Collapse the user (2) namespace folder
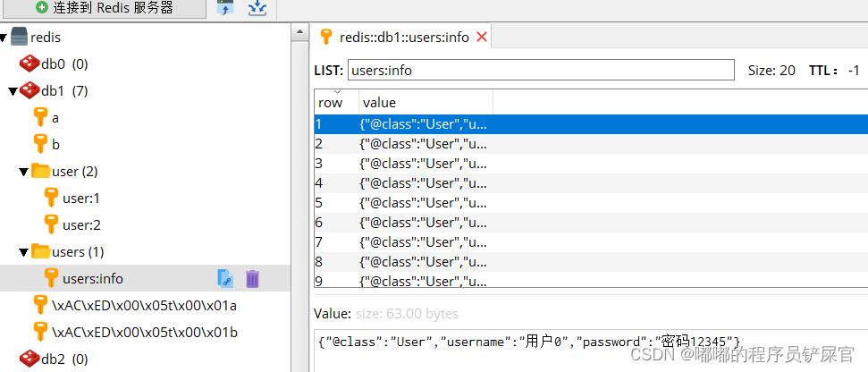 [x=23, y=173]
